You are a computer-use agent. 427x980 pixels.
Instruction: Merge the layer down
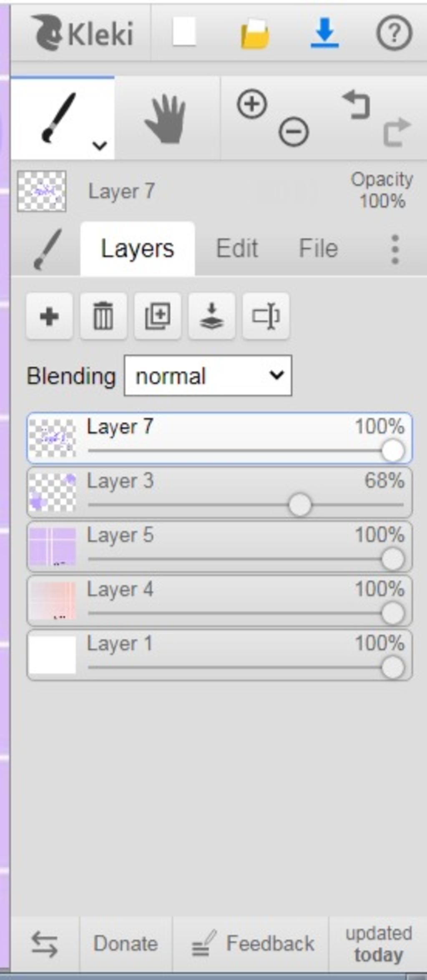(212, 316)
